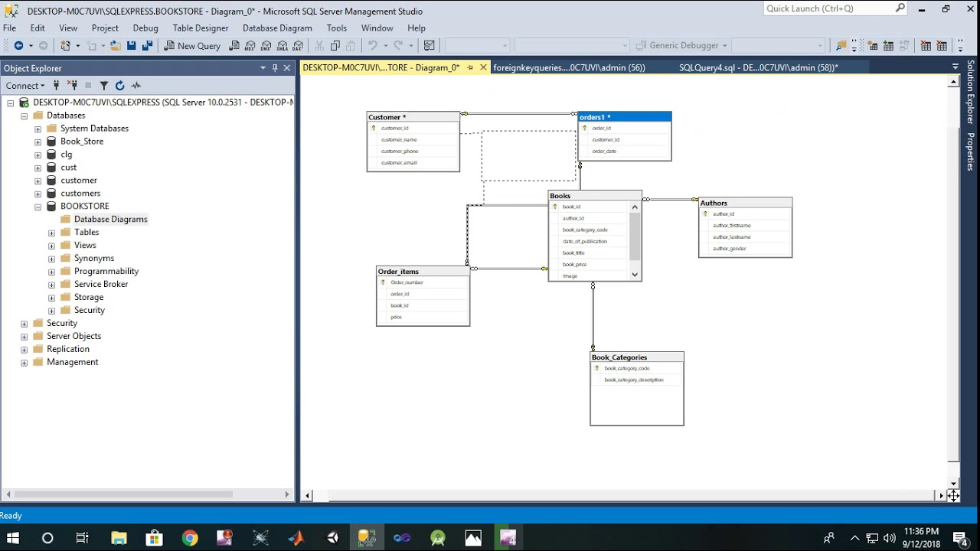Click the DAX query icon
Viewport: 980px width, 551px height.
coord(299,46)
